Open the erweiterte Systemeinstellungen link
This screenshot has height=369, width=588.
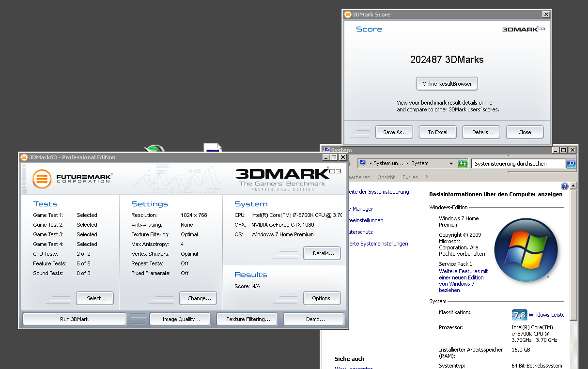[x=378, y=244]
